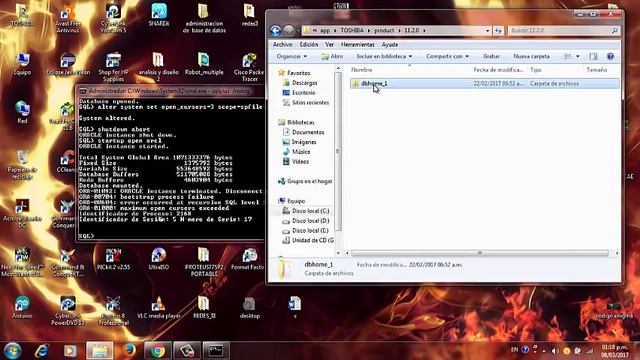Click the Abrir toolbar button

332,56
